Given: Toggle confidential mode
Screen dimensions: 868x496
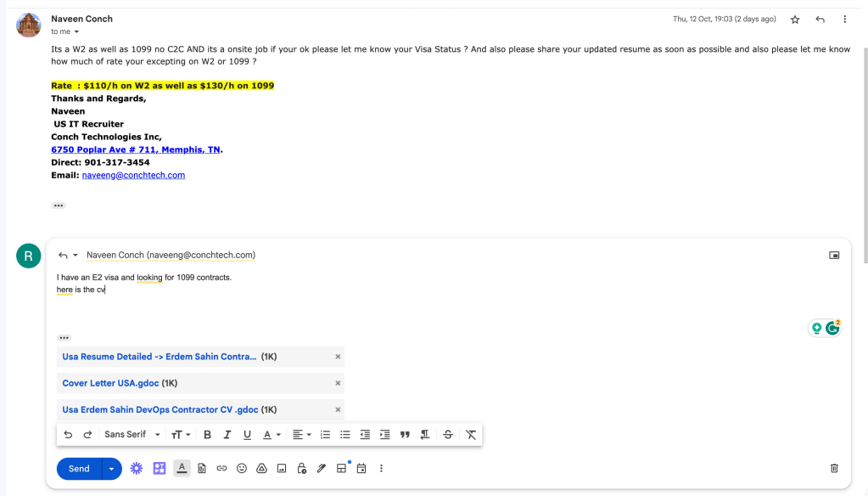Looking at the screenshot, I should [301, 469].
